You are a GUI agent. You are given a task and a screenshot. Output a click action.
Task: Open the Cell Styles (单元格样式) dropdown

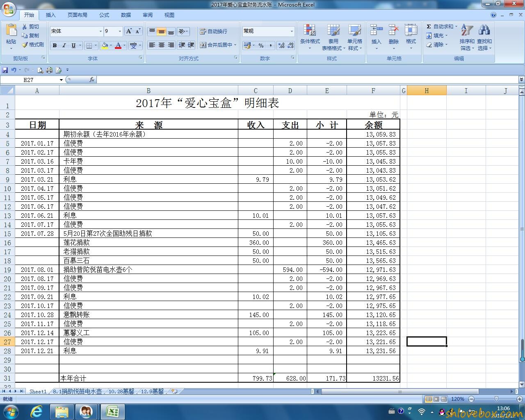pyautogui.click(x=355, y=37)
